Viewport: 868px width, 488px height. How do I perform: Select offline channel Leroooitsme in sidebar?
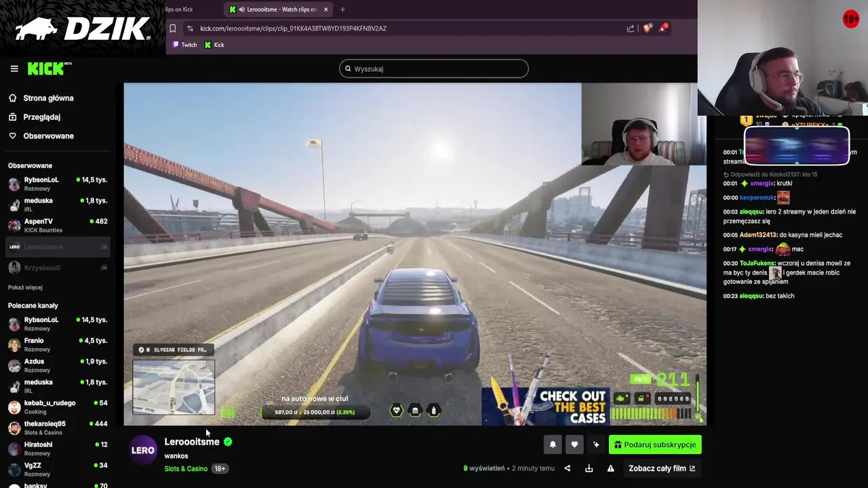58,247
